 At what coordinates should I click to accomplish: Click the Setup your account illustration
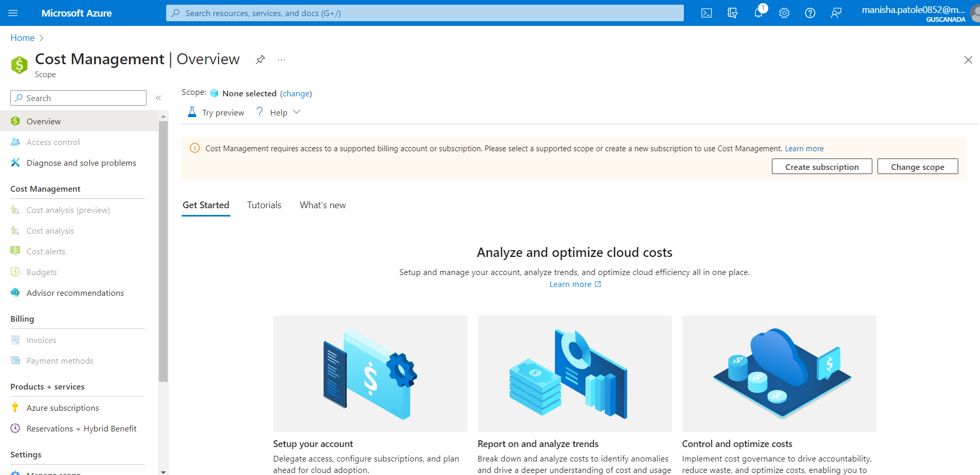pyautogui.click(x=370, y=373)
